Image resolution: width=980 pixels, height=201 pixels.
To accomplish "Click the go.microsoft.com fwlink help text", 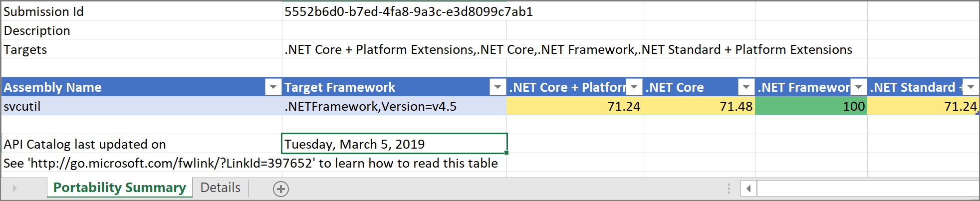I will pos(250,163).
